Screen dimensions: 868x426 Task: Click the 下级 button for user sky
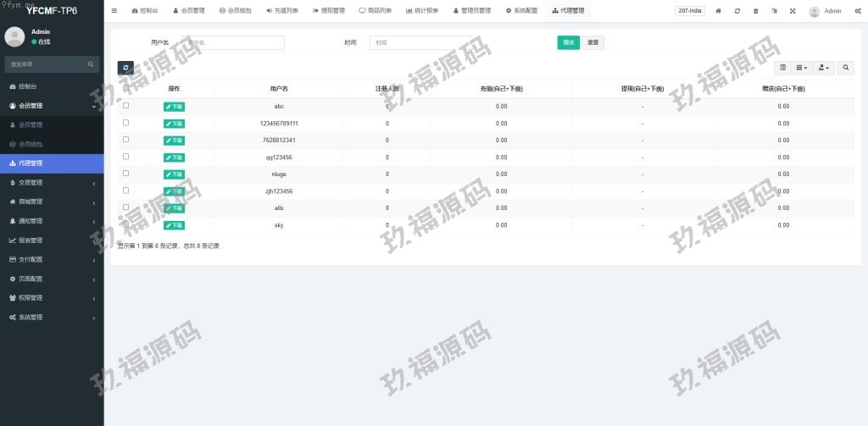pos(174,225)
